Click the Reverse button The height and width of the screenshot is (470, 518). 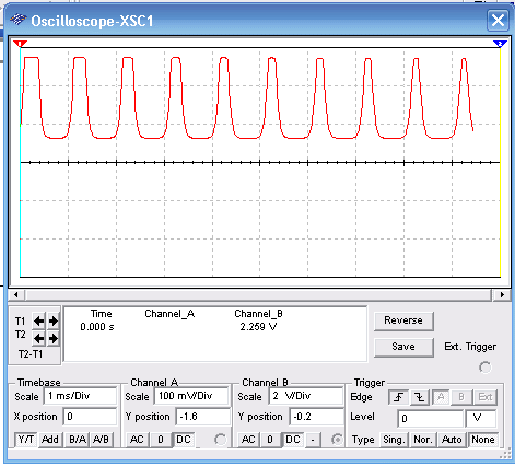(x=404, y=321)
